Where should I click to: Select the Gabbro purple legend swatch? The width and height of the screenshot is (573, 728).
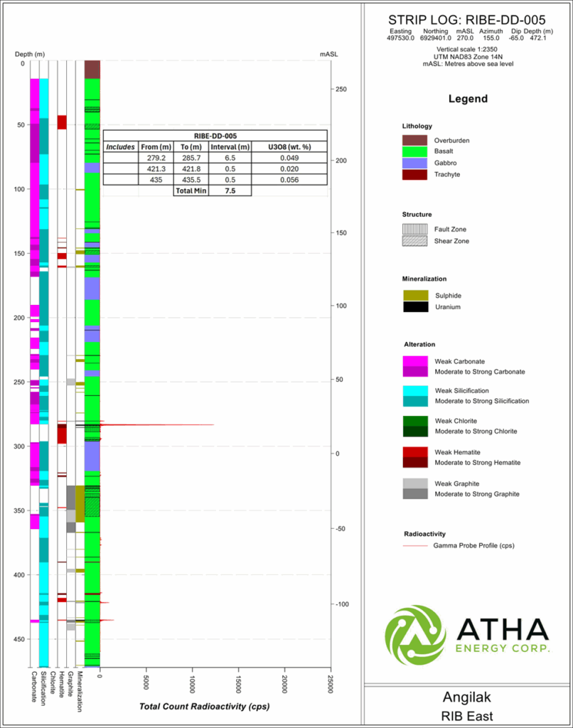point(415,163)
